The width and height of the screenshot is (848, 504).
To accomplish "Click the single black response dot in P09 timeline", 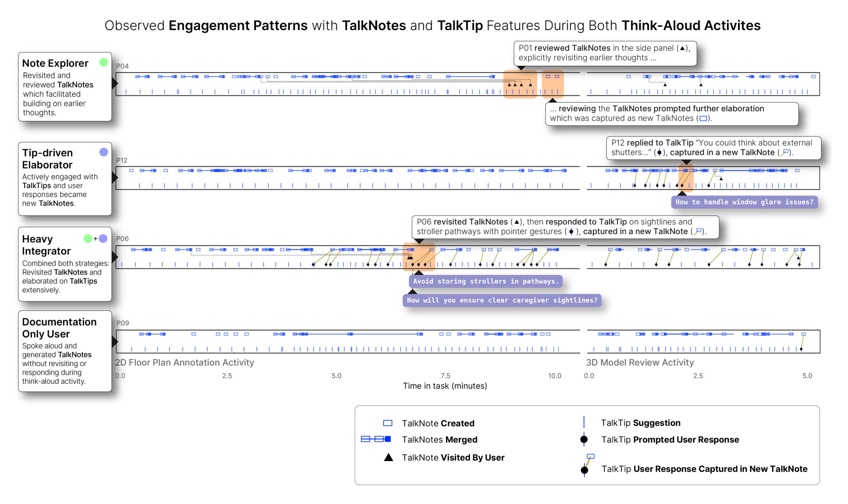I will coord(801,349).
